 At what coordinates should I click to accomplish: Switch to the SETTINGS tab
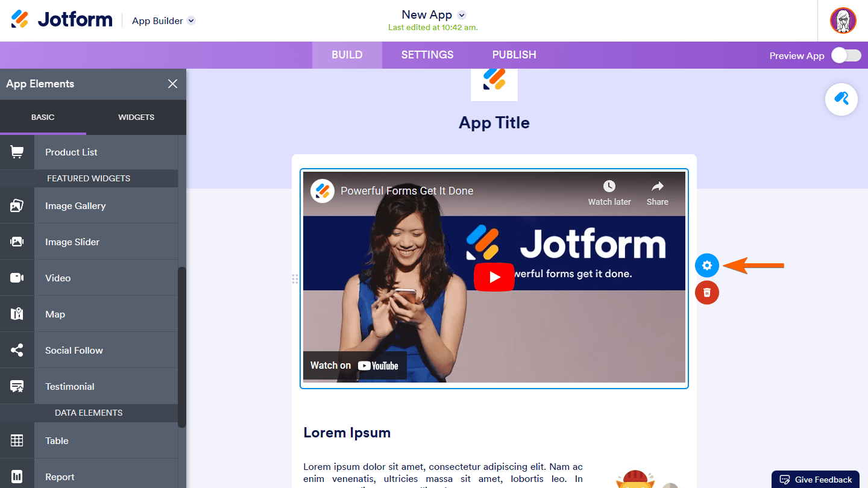click(x=427, y=55)
